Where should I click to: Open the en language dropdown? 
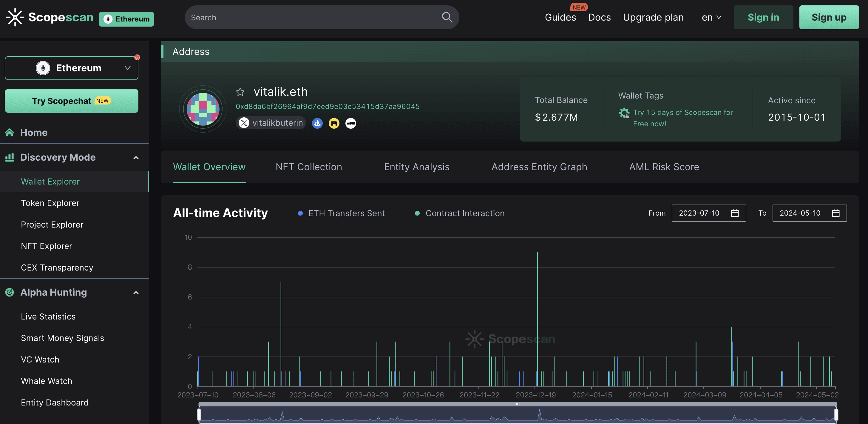[x=711, y=17]
